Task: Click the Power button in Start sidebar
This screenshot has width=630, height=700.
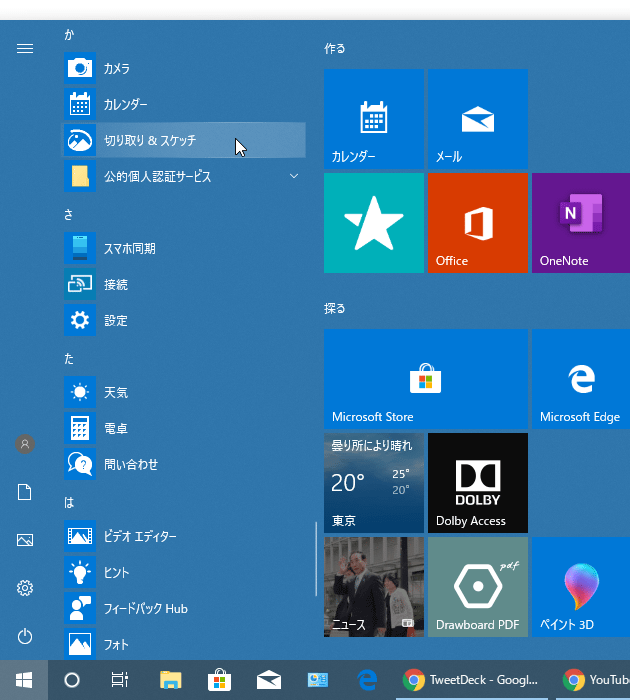Action: click(25, 636)
